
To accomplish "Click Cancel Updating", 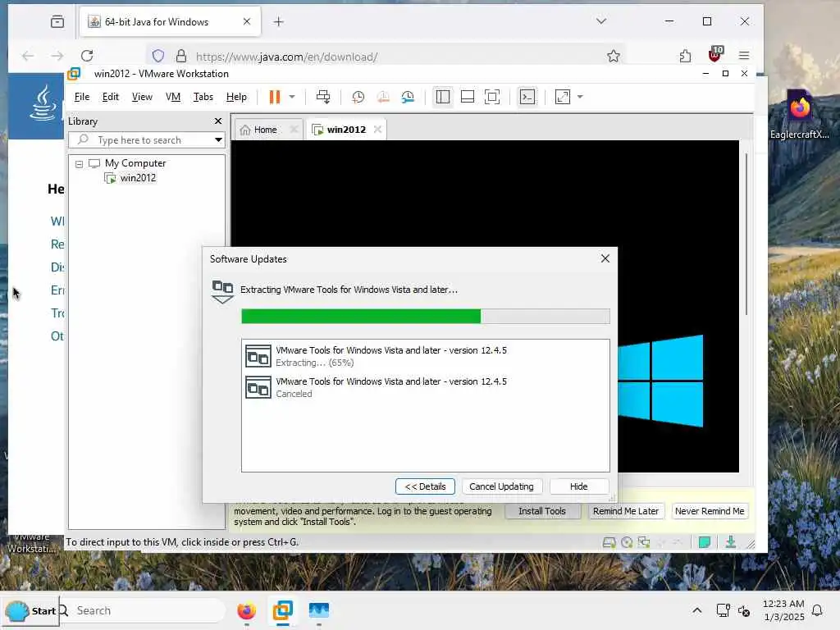I will pyautogui.click(x=501, y=486).
